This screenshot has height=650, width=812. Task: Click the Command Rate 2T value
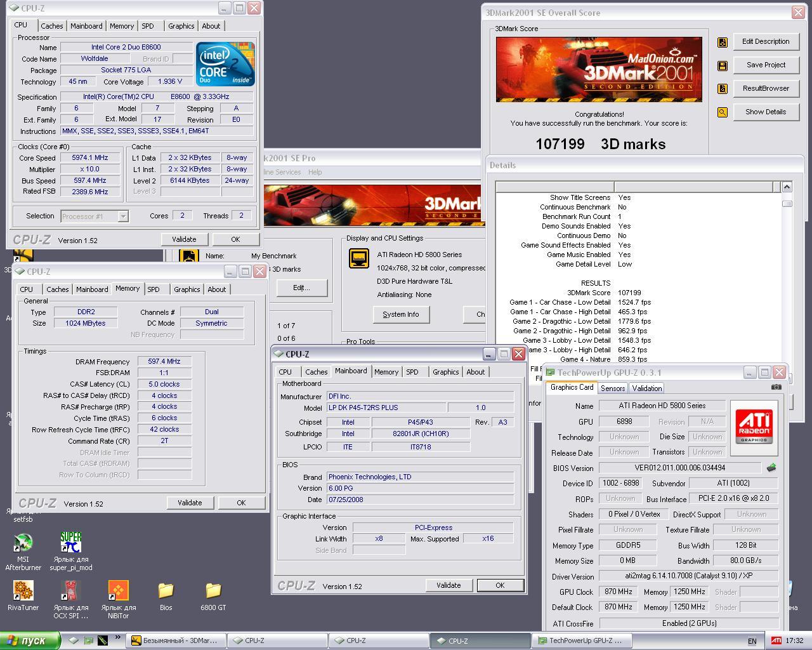point(164,441)
